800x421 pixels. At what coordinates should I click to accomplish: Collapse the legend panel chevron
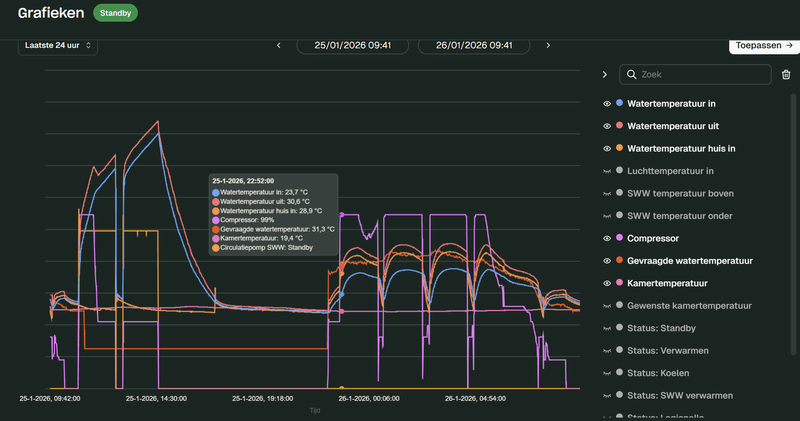coord(605,75)
